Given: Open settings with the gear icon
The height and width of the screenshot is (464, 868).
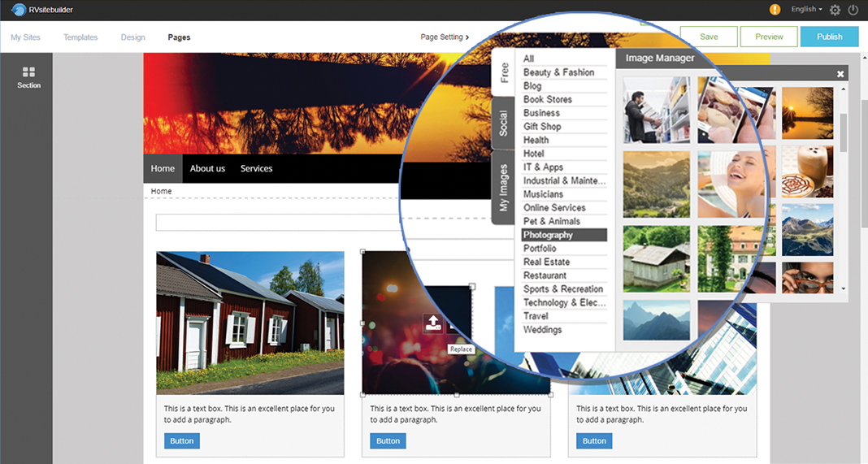Looking at the screenshot, I should tap(835, 11).
